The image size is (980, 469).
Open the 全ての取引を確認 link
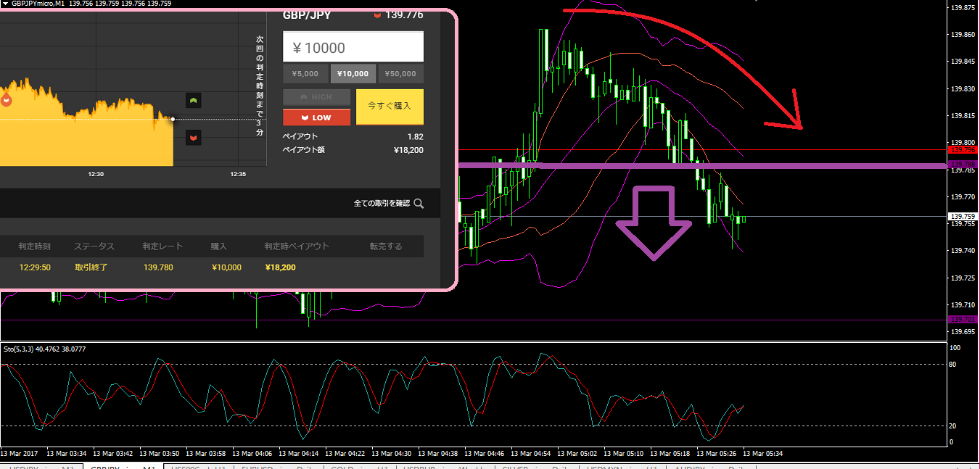click(x=382, y=204)
